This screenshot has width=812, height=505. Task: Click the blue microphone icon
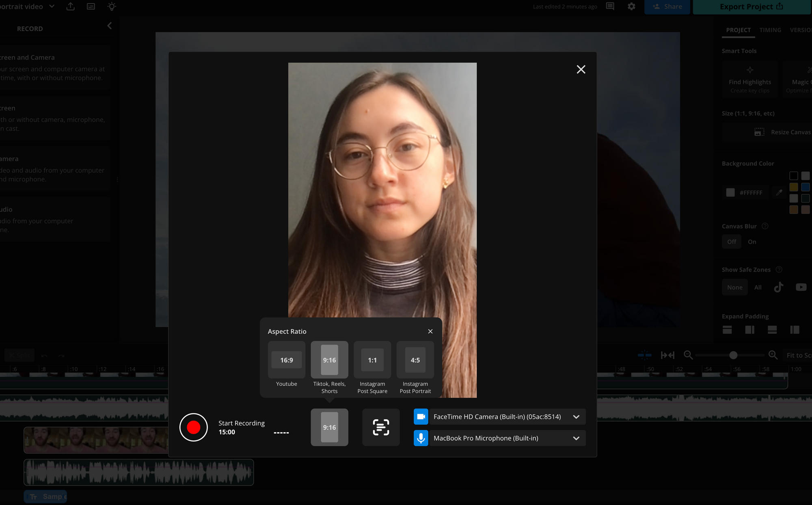(421, 438)
